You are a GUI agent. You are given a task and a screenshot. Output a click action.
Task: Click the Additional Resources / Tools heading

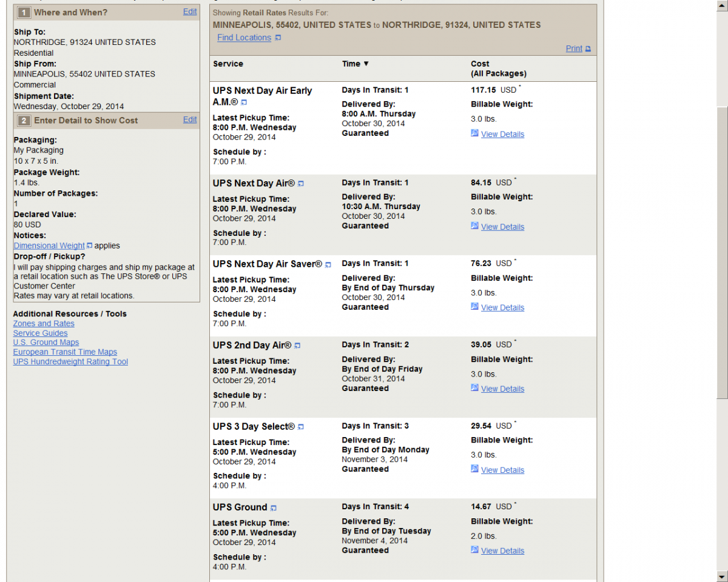pyautogui.click(x=70, y=314)
